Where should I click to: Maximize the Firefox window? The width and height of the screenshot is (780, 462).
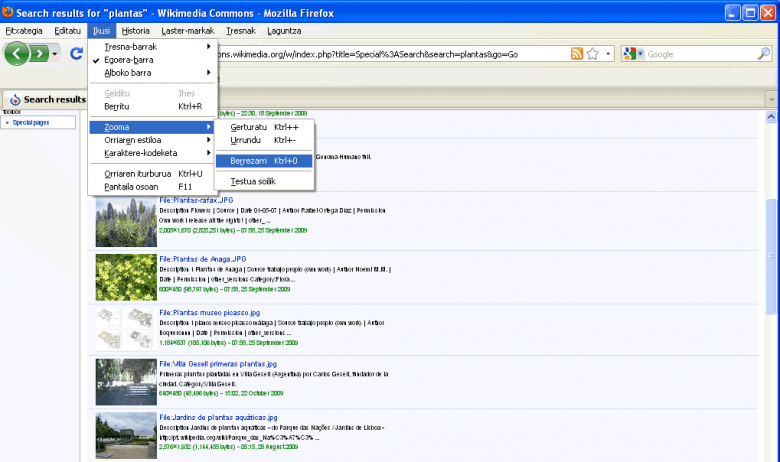[750, 13]
